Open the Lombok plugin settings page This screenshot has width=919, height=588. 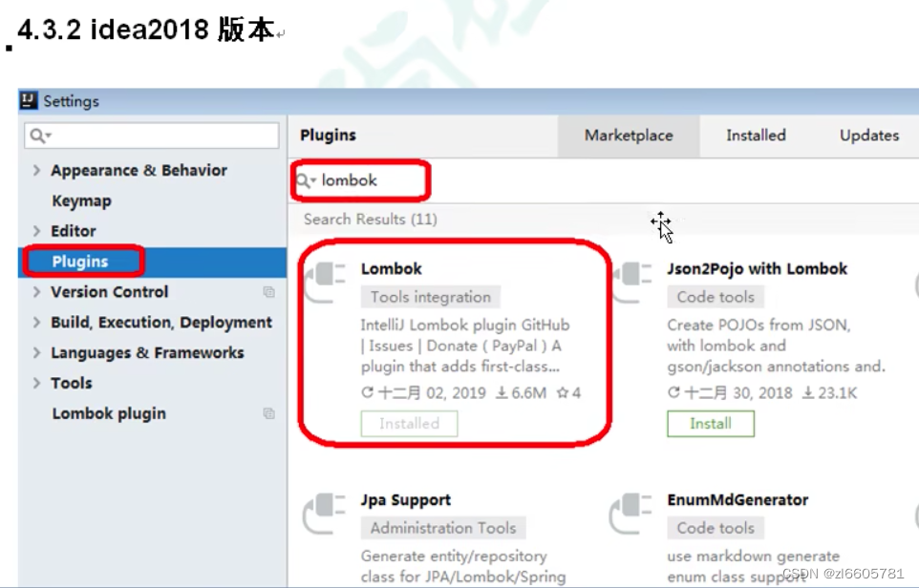click(109, 413)
